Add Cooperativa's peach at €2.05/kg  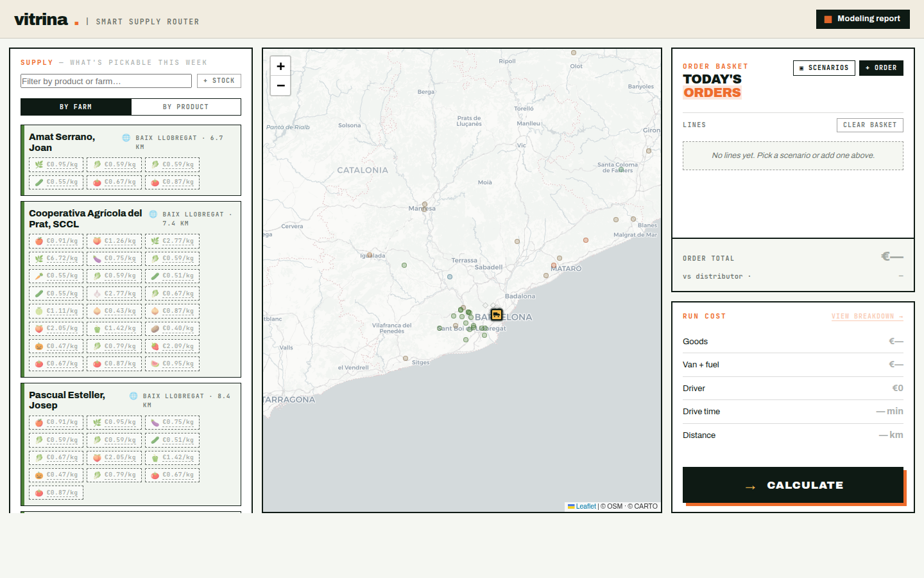pos(56,329)
